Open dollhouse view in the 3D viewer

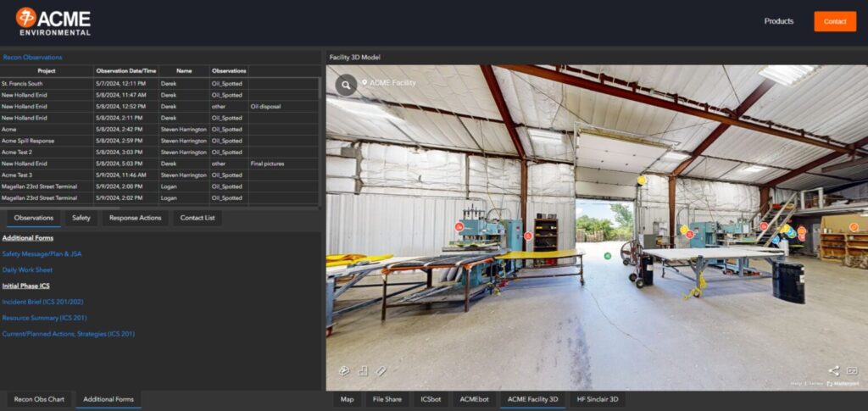click(344, 371)
